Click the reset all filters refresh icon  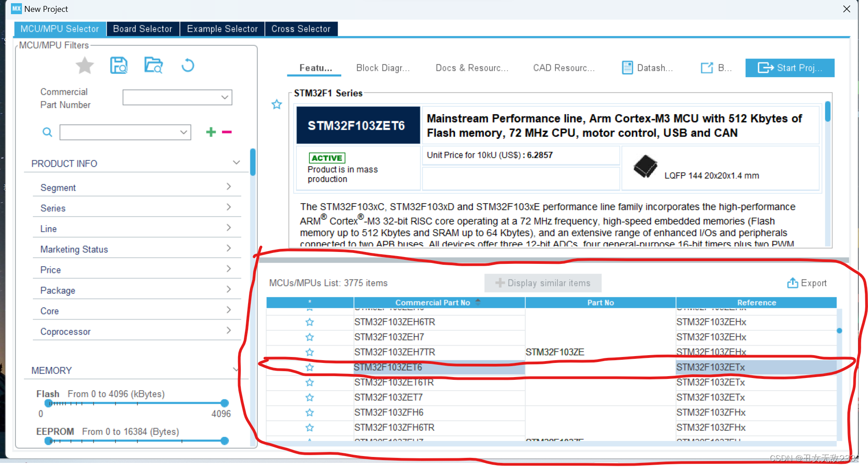(x=188, y=66)
